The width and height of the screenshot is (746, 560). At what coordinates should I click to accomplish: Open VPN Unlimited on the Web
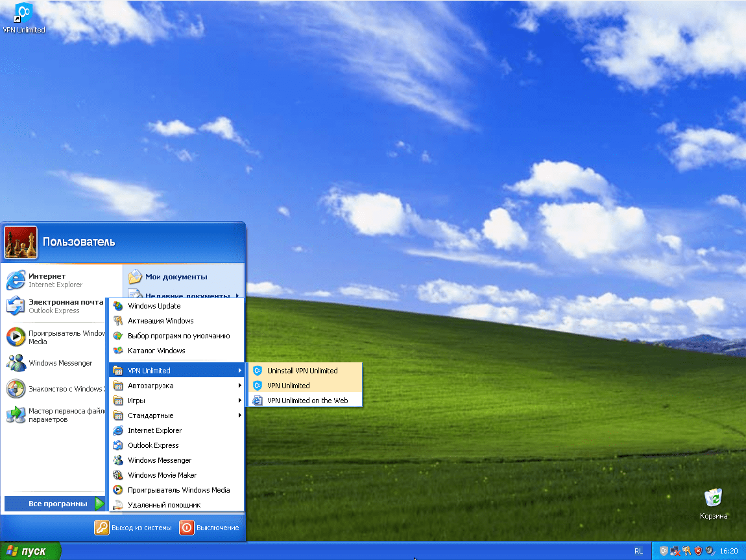pos(305,400)
